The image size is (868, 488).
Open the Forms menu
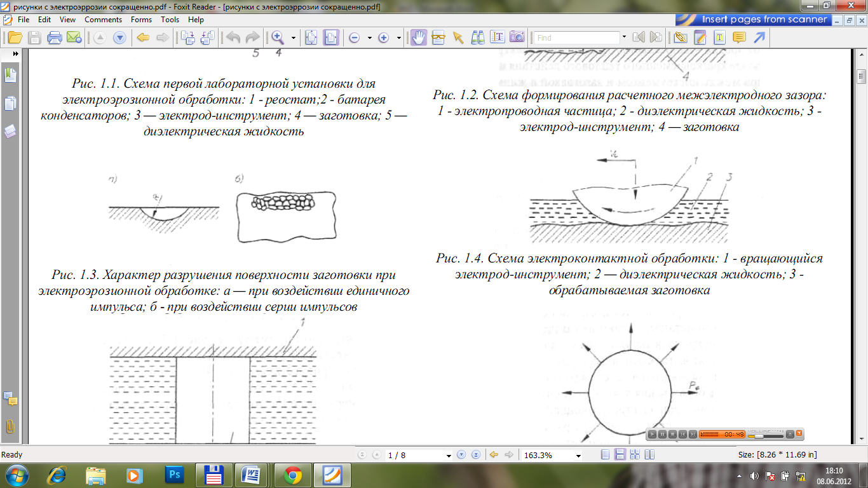(x=141, y=20)
